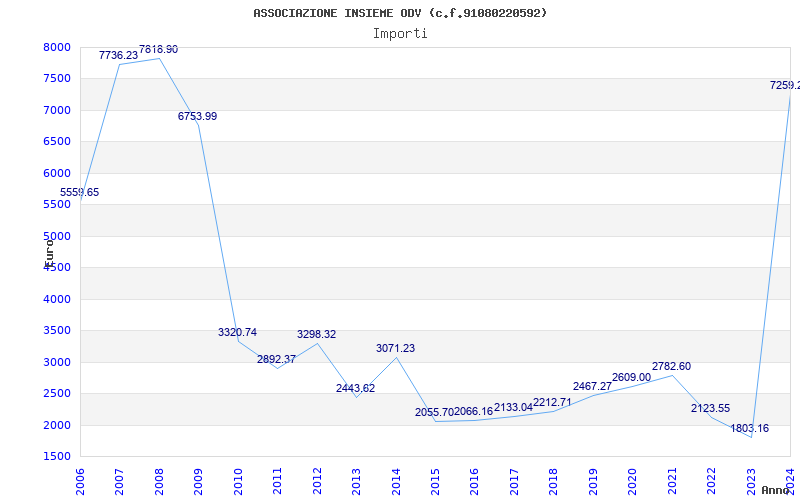800x500 pixels.
Task: Select the 3298.32 data label
Action: [x=316, y=334]
